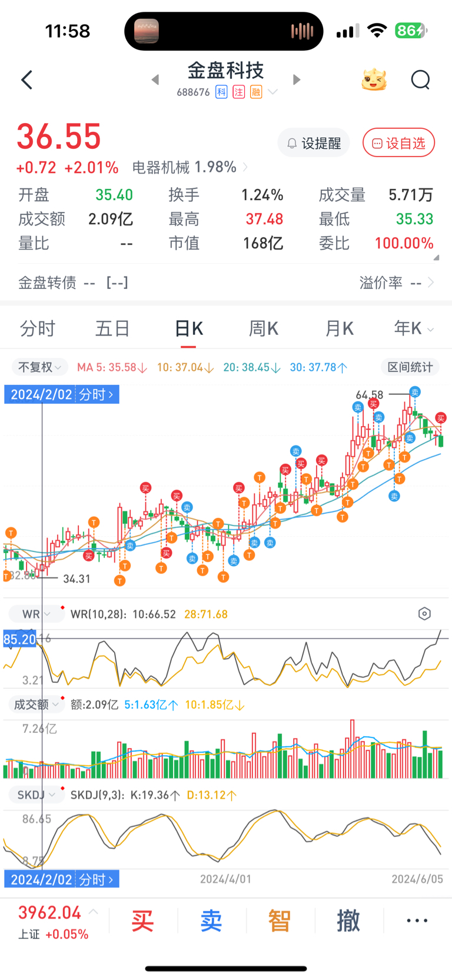Screen dimensions: 452x980
Task: Tap current price 36.55
Action: tap(59, 137)
